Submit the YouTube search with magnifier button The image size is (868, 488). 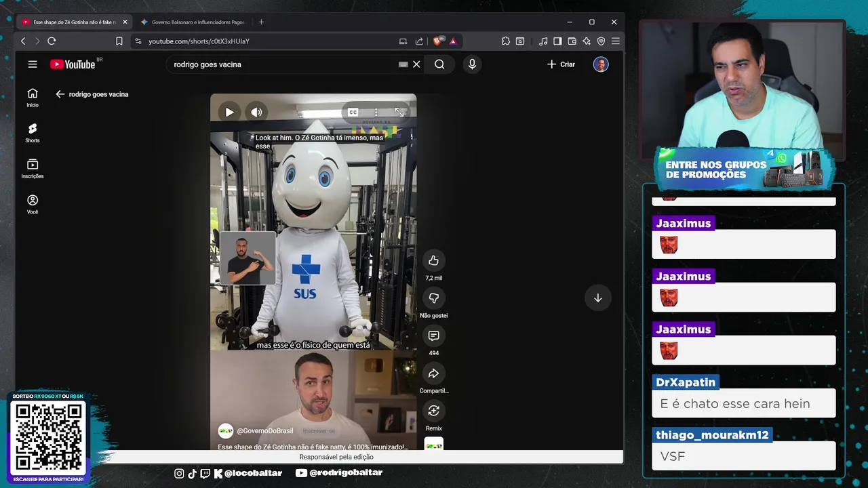coord(439,64)
